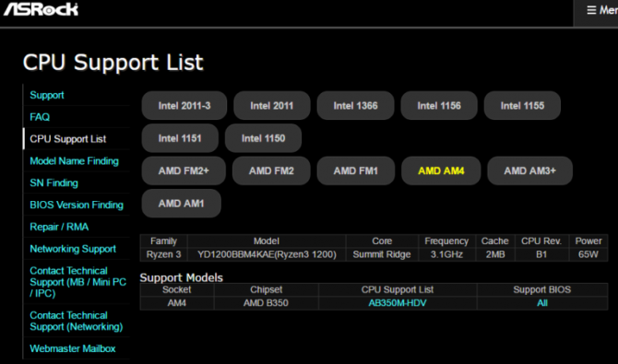Select the Intel 2011 socket button
The height and width of the screenshot is (364, 618).
[x=271, y=106]
